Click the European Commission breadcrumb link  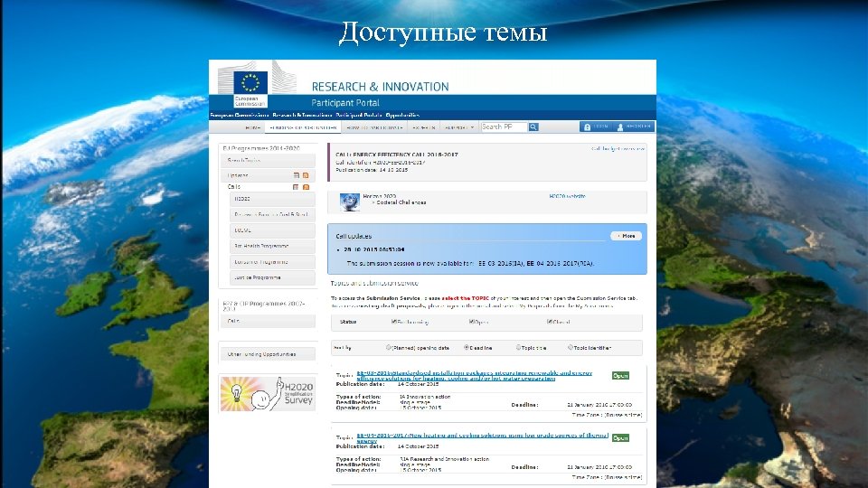point(239,115)
